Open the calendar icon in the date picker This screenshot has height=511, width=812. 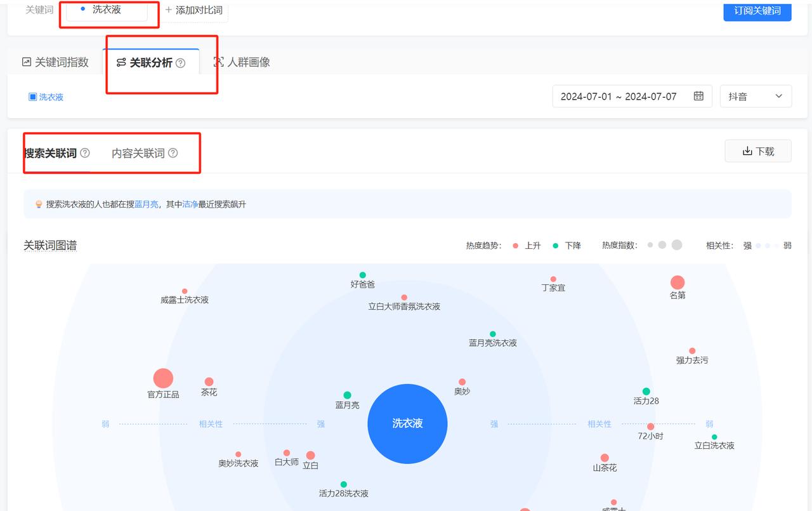point(700,96)
